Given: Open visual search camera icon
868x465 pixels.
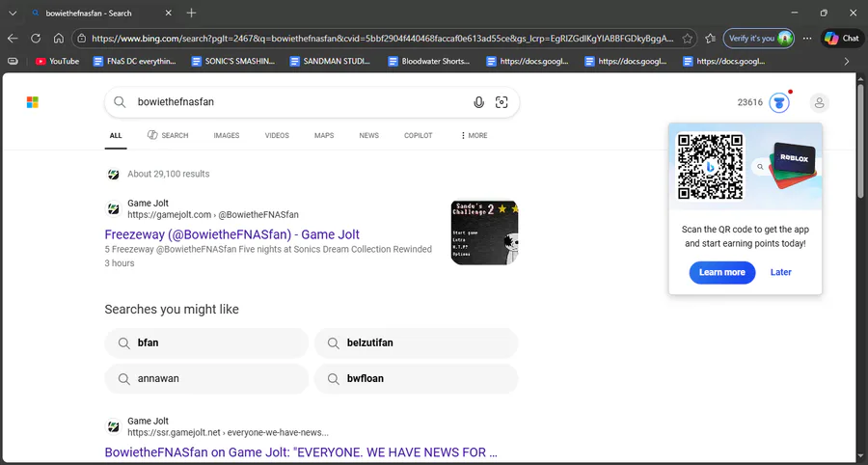Looking at the screenshot, I should pos(502,102).
